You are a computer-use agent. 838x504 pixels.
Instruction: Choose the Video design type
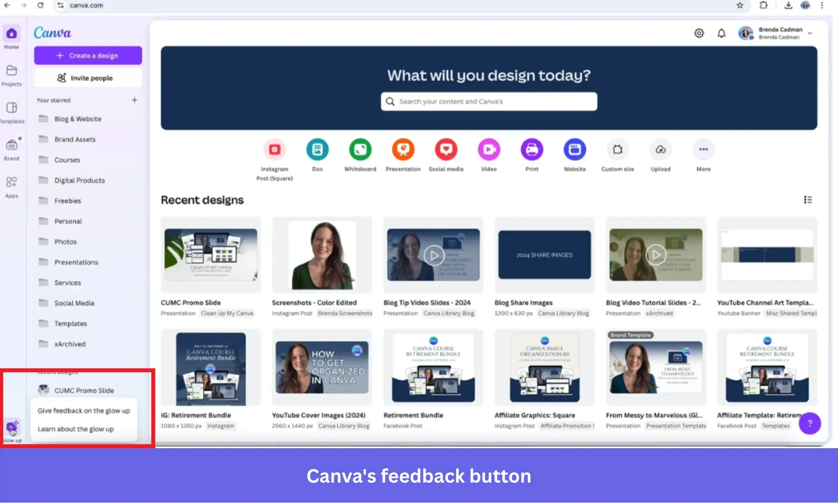pyautogui.click(x=489, y=149)
